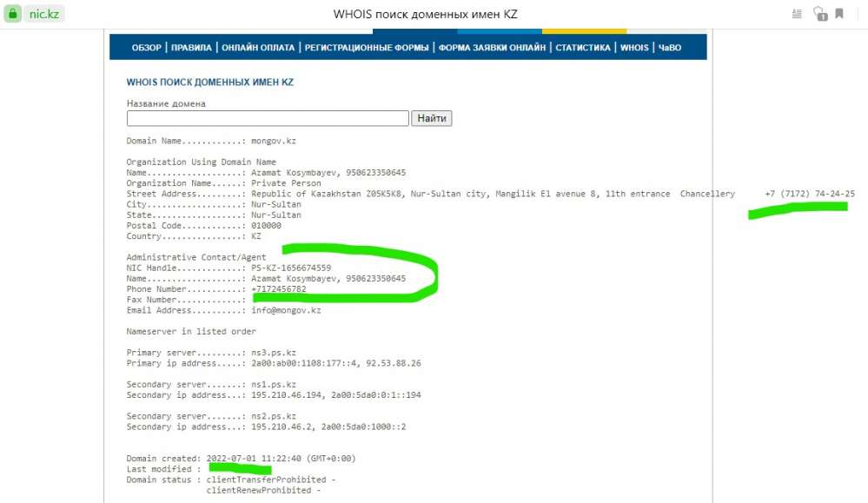
Task: Click the NIC Handle value PS-KZ-1656674559
Action: pos(290,268)
